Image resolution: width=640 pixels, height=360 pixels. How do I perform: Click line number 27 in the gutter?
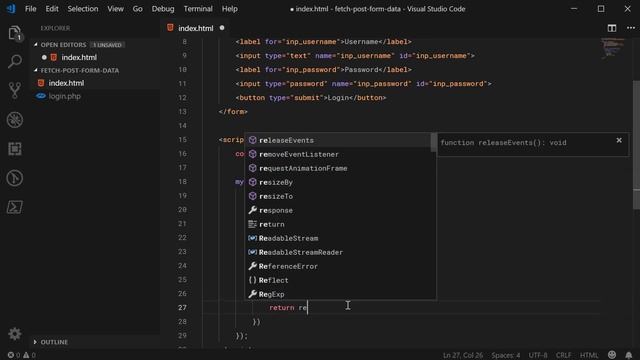pyautogui.click(x=182, y=308)
